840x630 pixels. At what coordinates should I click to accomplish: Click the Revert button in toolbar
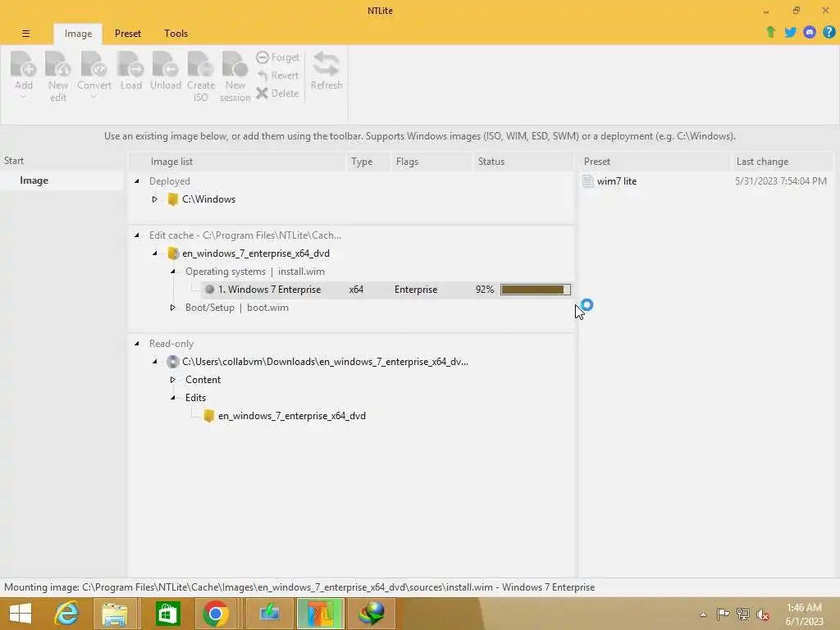point(277,75)
